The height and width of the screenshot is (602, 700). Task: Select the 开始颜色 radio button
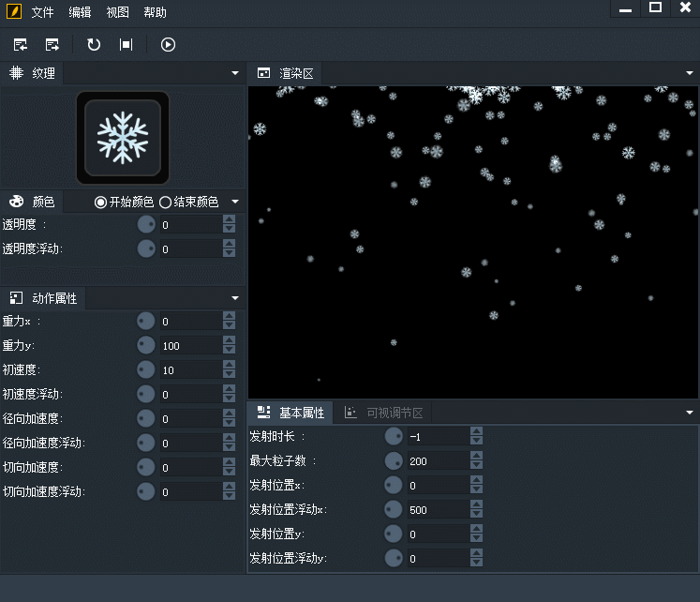point(100,203)
